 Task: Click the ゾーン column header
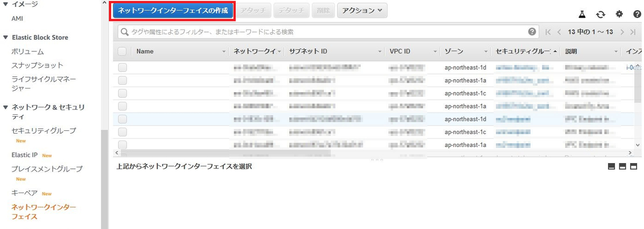coord(454,51)
